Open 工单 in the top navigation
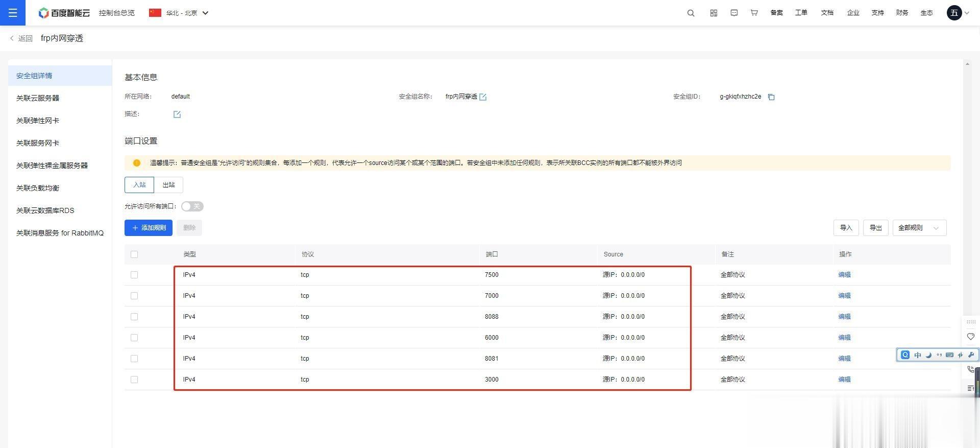 click(801, 13)
